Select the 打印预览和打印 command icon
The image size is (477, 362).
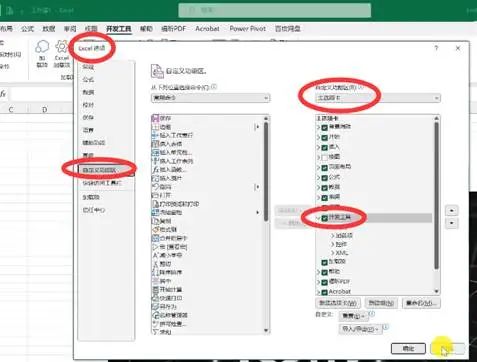pyautogui.click(x=155, y=204)
